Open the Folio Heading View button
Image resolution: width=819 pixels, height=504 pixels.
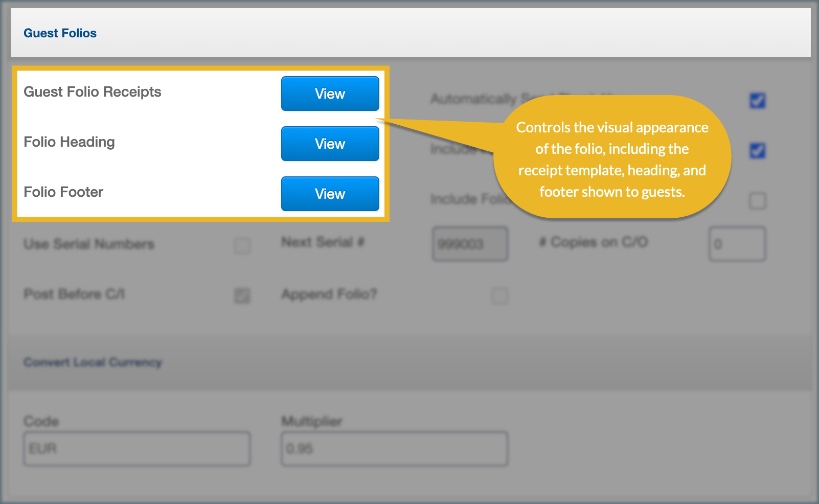330,144
